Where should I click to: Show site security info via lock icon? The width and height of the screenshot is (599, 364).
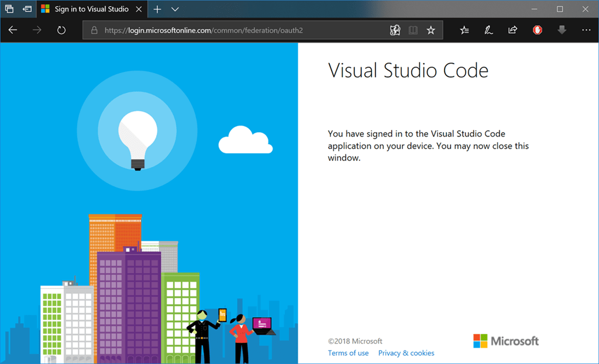point(94,30)
